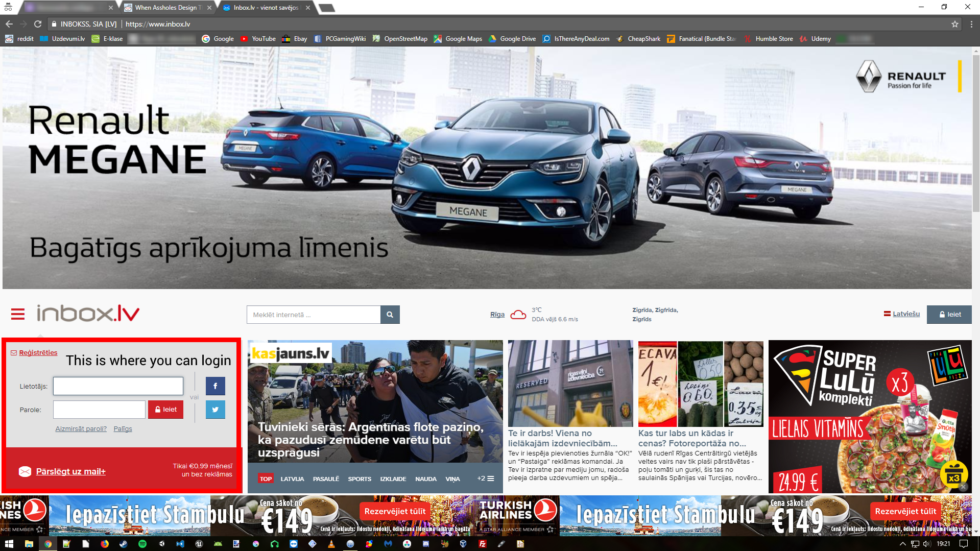Screen dimensions: 980x551
Task: Click the Super LuLū pizza advertisement
Action: (x=870, y=417)
